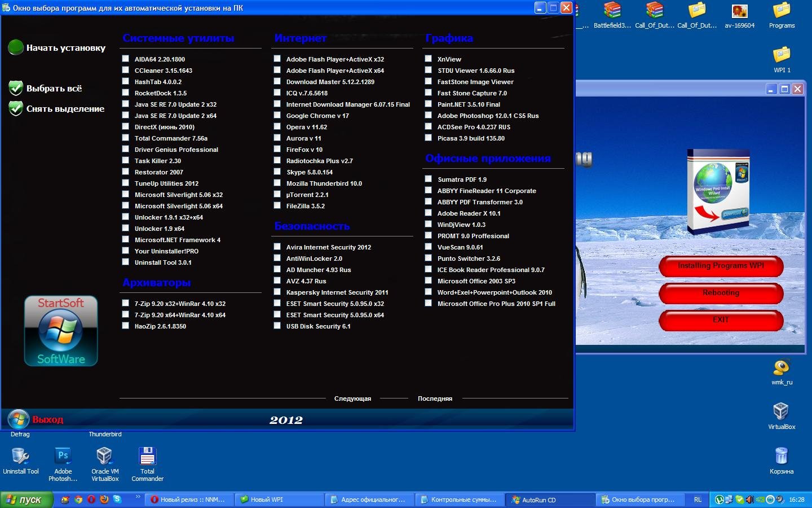Click the red Rebooting button
This screenshot has width=812, height=508.
tap(721, 293)
